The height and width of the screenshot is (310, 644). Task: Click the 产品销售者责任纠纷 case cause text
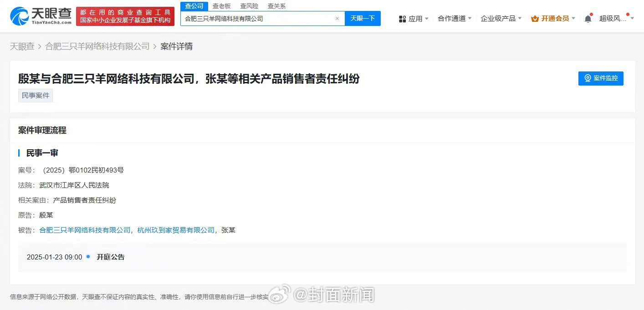point(85,200)
